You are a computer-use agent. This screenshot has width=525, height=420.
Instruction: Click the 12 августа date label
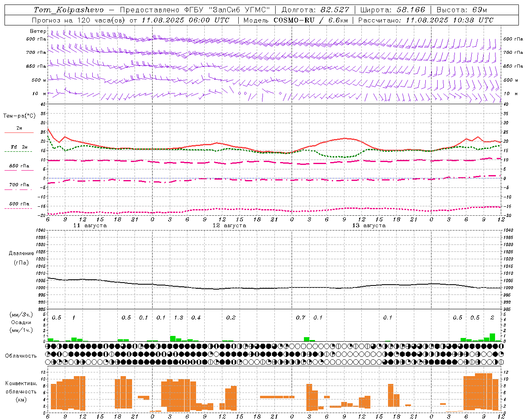click(229, 226)
